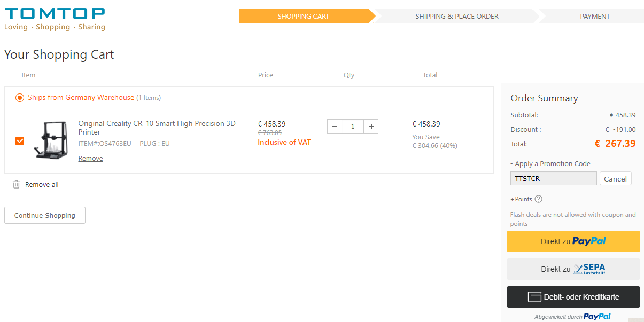The image size is (644, 322).
Task: Click the strikethrough price € 763.05
Action: [x=269, y=133]
